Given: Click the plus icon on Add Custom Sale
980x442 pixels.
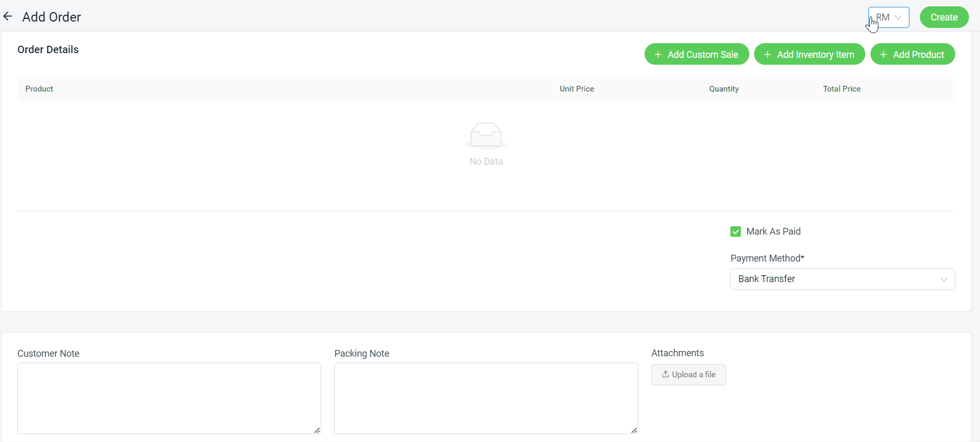Looking at the screenshot, I should tap(658, 55).
